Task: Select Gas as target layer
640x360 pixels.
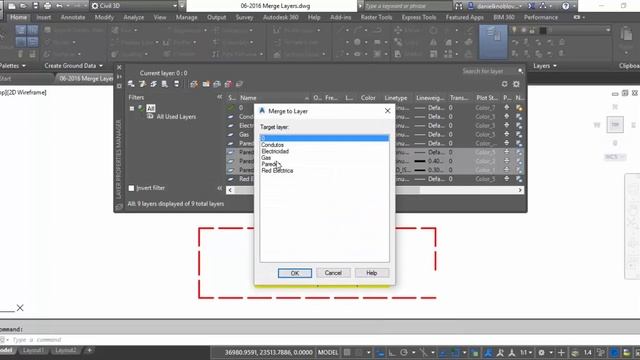Action: 266,158
